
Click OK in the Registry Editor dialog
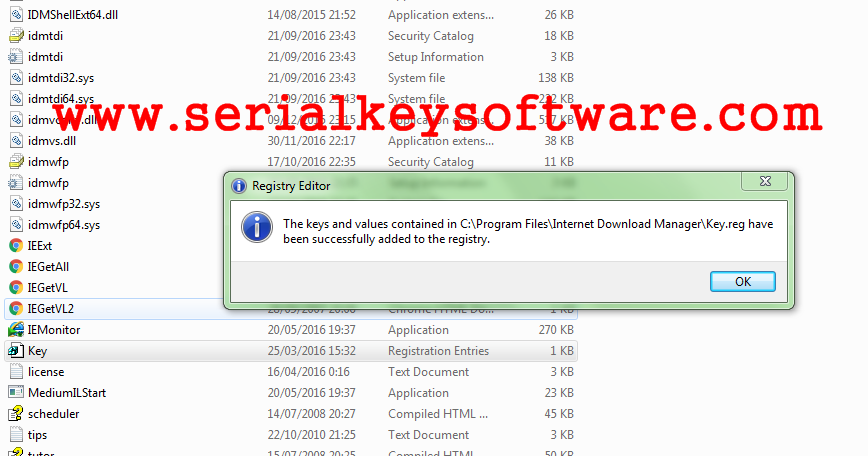tap(742, 282)
